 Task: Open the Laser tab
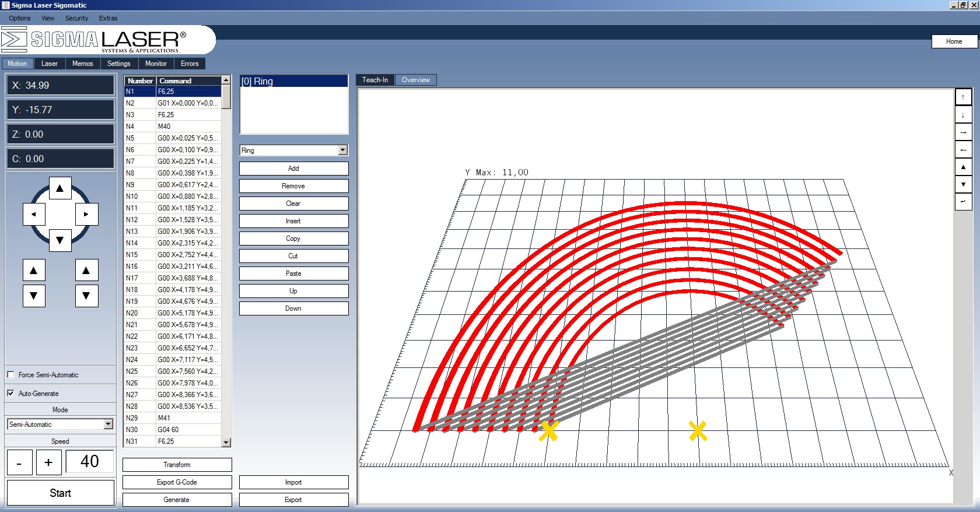(49, 64)
